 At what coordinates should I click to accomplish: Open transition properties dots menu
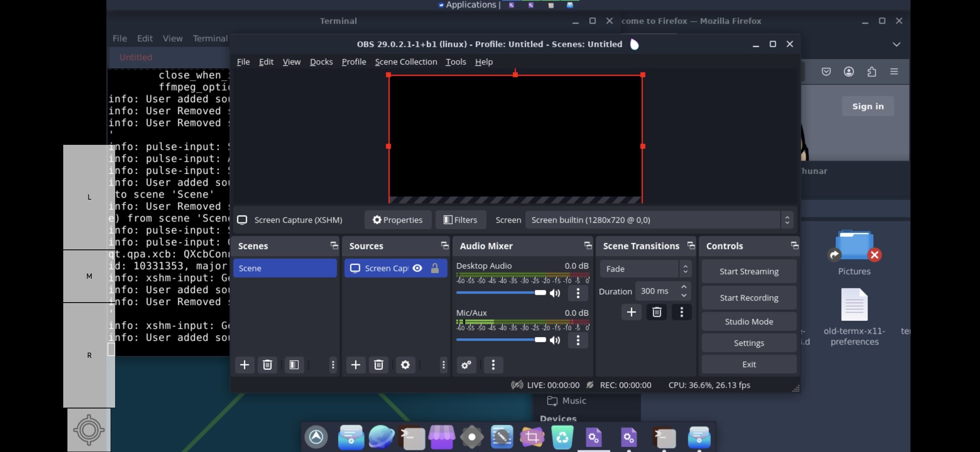(681, 312)
